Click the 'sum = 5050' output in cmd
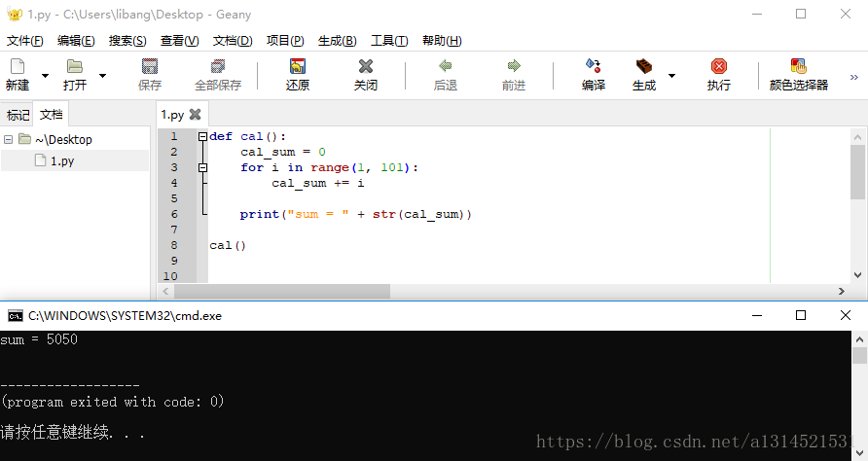The height and width of the screenshot is (461, 868). pyautogui.click(x=39, y=339)
